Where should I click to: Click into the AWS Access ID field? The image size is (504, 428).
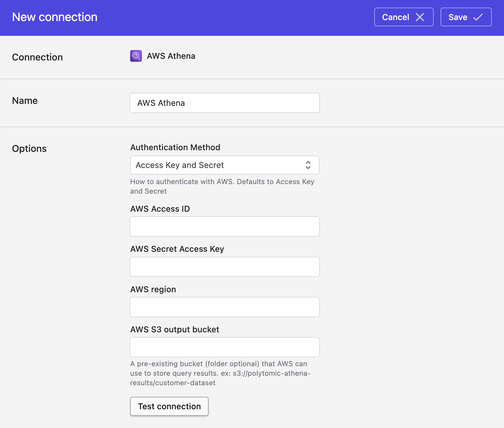[225, 226]
